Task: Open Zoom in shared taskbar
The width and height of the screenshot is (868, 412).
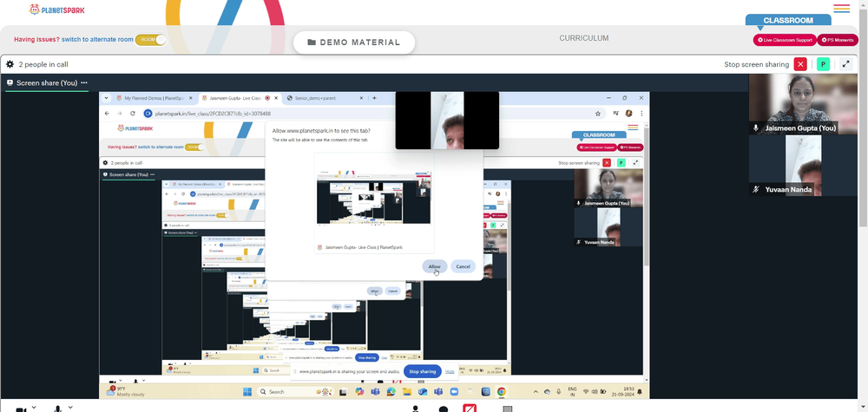Action: pyautogui.click(x=454, y=391)
